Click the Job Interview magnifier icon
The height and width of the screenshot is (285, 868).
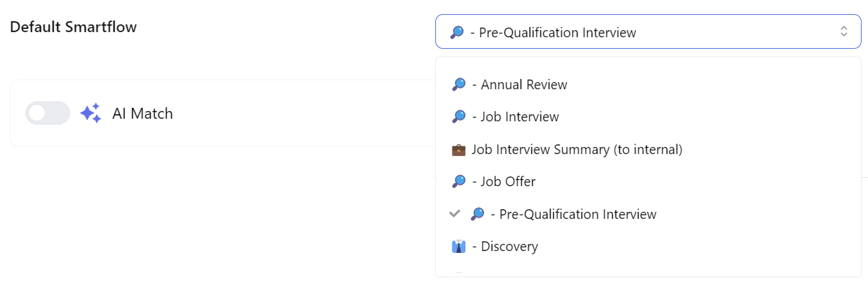[459, 117]
